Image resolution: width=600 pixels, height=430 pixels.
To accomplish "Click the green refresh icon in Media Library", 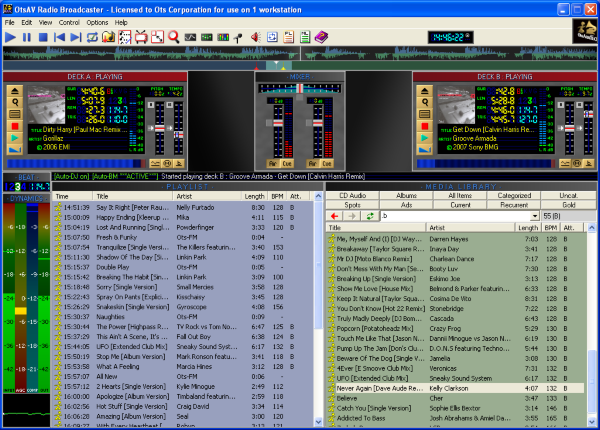I will pos(369,215).
